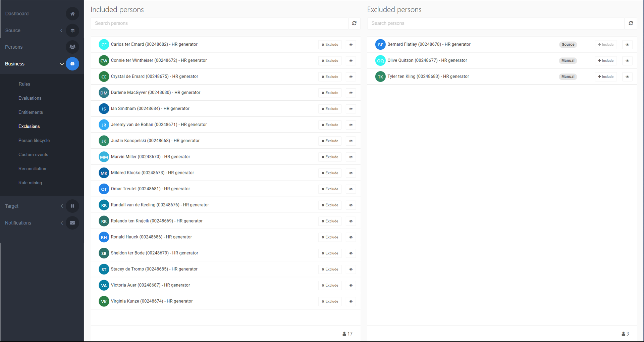View details of Carlos ter Emard

click(x=351, y=45)
